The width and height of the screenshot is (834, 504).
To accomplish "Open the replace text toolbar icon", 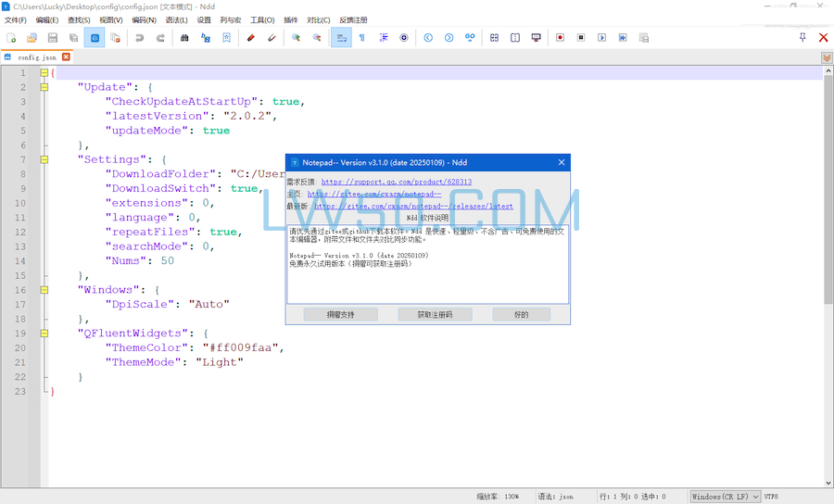I will (206, 38).
